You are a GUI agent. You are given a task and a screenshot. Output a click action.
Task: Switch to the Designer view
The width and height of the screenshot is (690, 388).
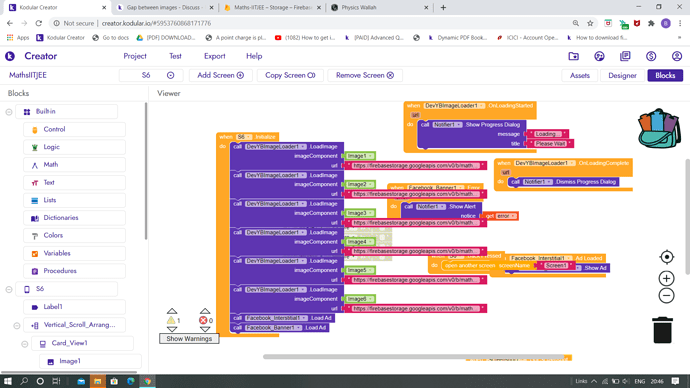click(622, 76)
